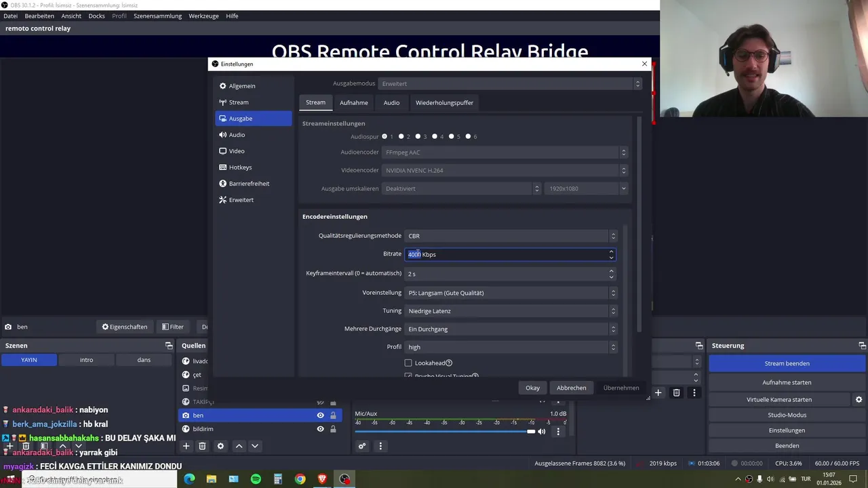Select Audiospur 5 radio button

[x=452, y=136]
